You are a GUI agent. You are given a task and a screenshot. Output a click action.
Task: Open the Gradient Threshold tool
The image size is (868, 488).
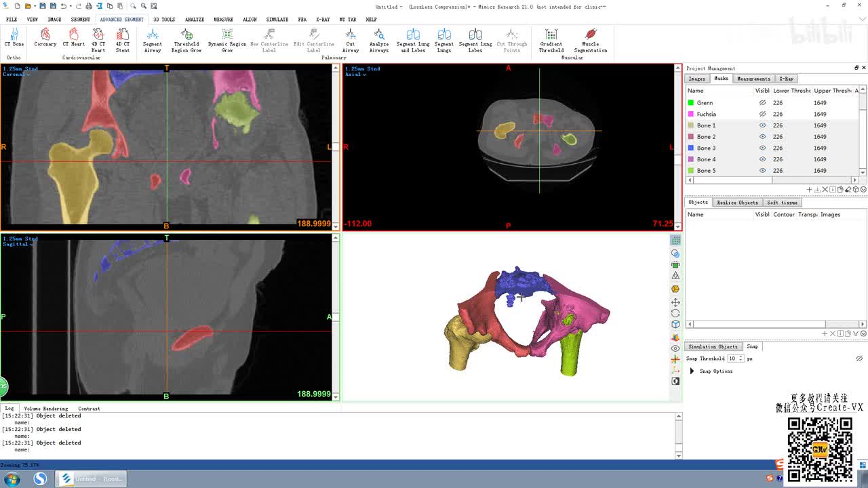click(x=551, y=41)
